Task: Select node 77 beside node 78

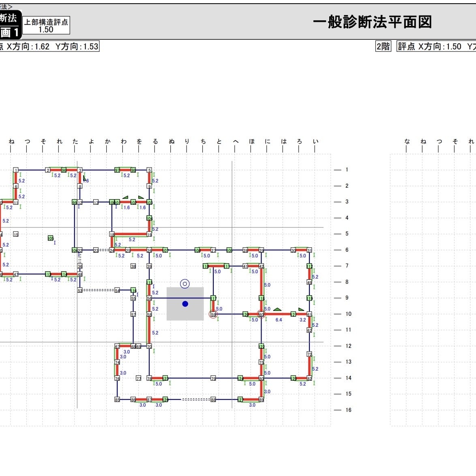Action: click(138, 378)
